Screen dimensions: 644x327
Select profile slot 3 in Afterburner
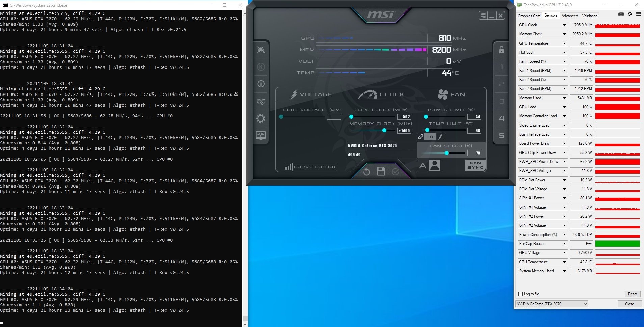[502, 101]
